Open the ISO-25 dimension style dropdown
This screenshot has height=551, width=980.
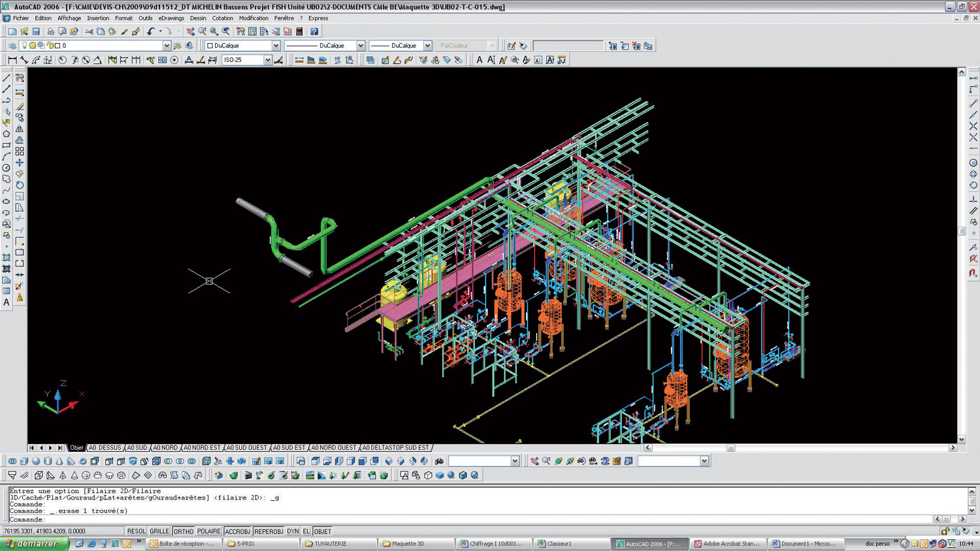pos(267,60)
